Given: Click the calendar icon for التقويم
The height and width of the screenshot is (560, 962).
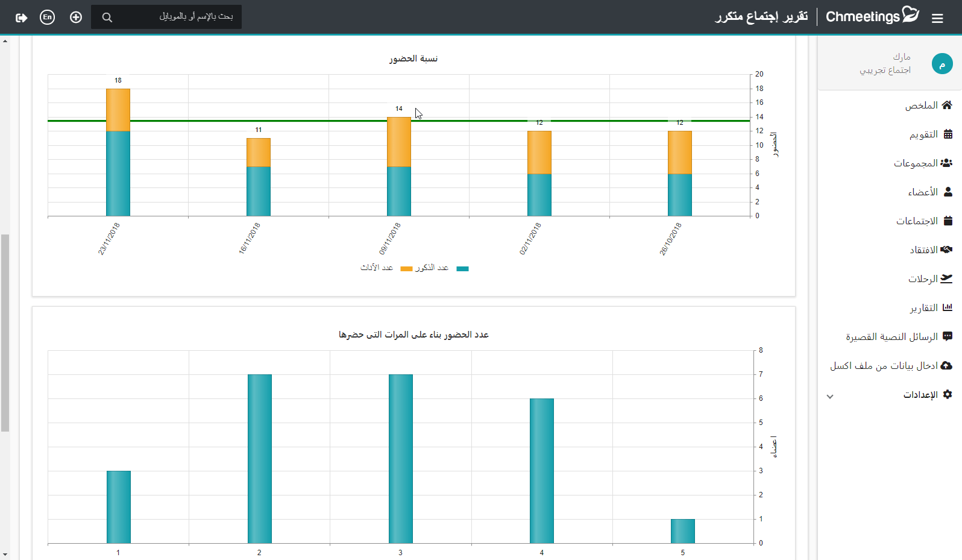Looking at the screenshot, I should [x=948, y=134].
